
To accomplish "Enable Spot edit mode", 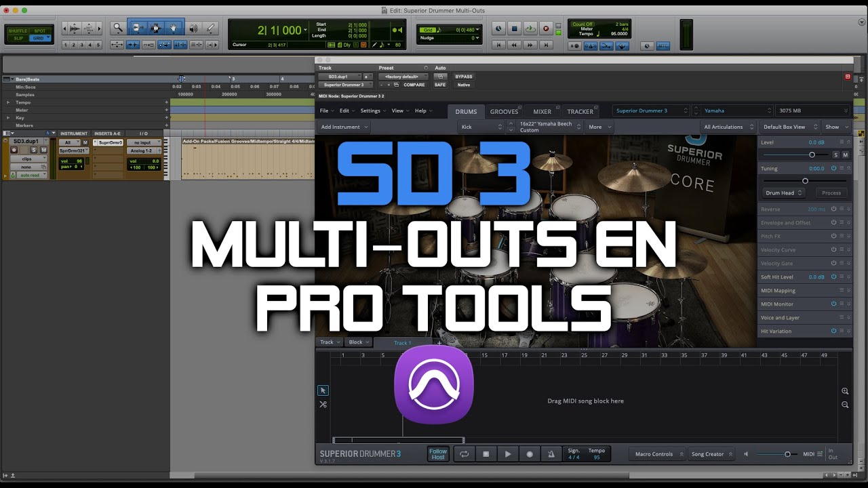I will tap(40, 30).
